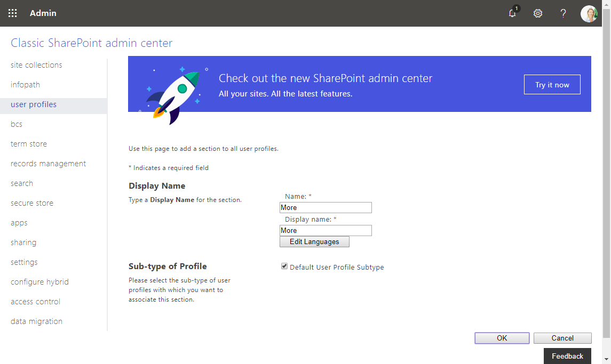
Task: Open sharing settings
Action: pos(23,242)
